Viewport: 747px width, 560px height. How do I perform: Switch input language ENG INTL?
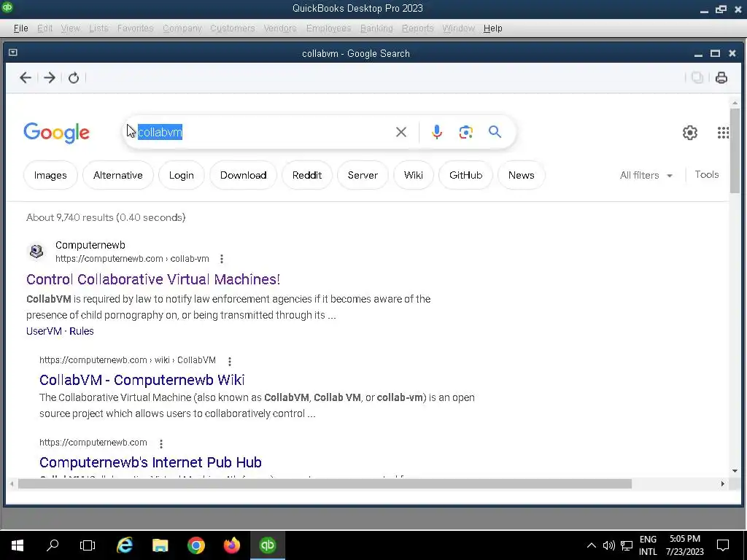coord(648,545)
